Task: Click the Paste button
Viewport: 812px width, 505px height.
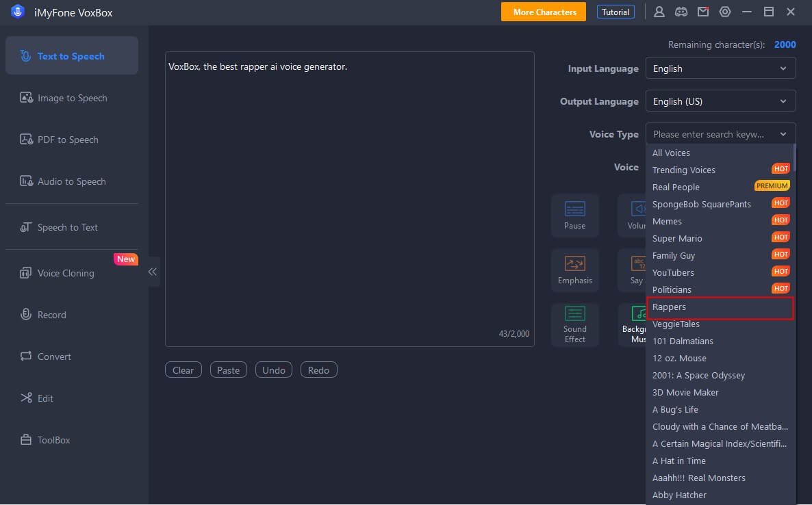Action: pyautogui.click(x=229, y=370)
